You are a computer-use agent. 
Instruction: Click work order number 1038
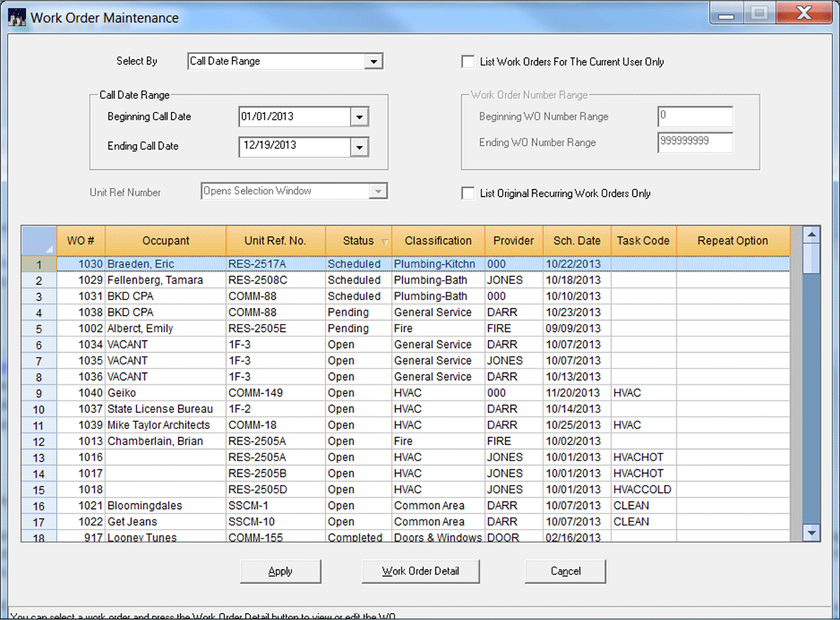tap(81, 313)
